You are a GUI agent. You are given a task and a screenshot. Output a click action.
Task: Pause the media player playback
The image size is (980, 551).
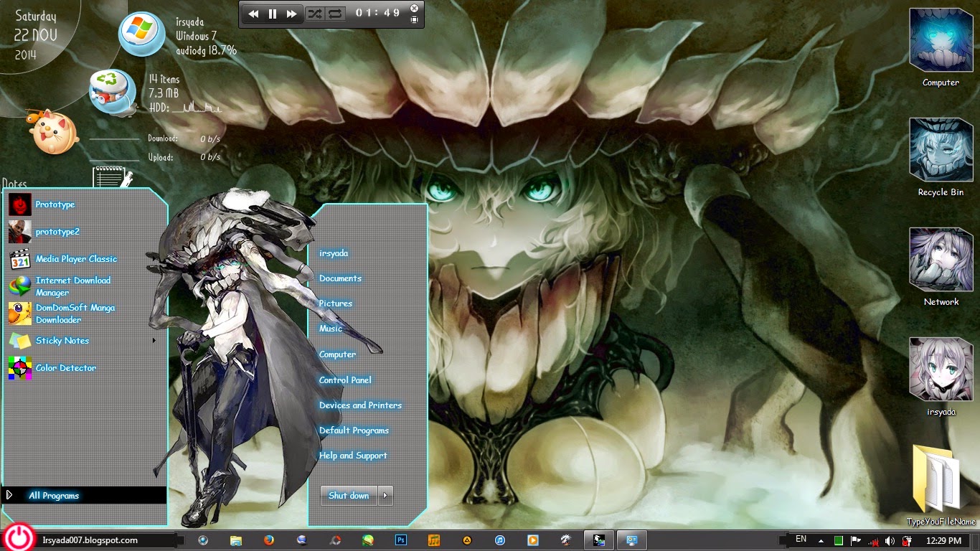coord(273,14)
